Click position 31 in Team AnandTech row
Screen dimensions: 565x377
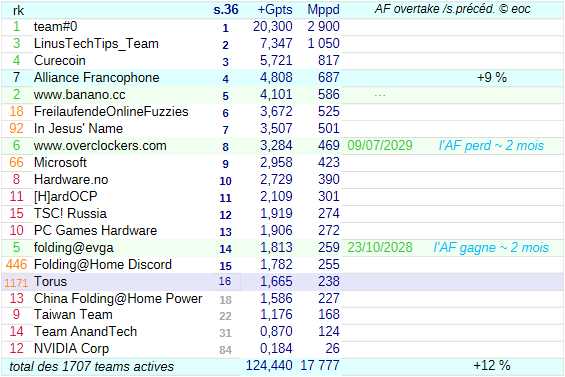point(226,333)
